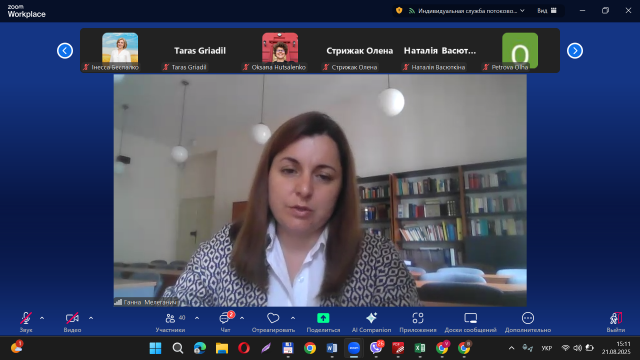This screenshot has height=360, width=640.
Task: Open Доски сообщений whiteboards
Action: (471, 322)
